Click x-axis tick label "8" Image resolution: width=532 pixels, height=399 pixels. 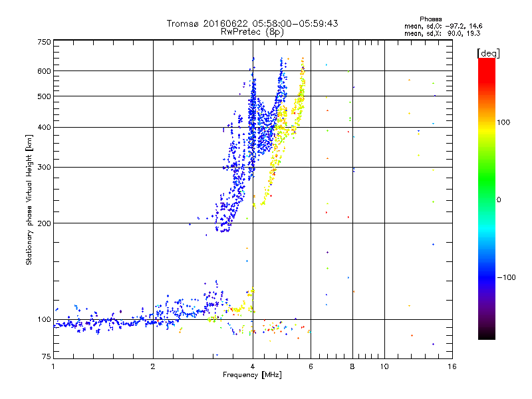point(352,366)
